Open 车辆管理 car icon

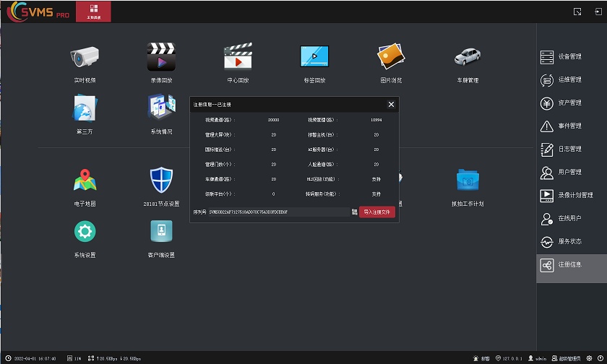click(468, 58)
